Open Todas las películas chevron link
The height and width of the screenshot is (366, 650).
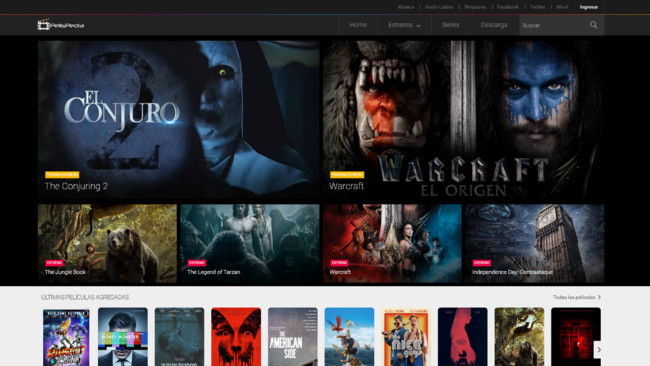coord(577,297)
